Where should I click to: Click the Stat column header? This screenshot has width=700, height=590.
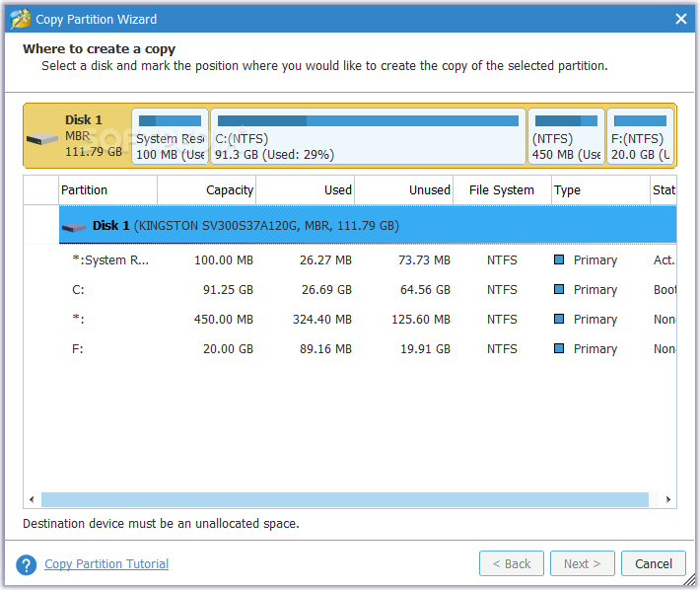(664, 190)
